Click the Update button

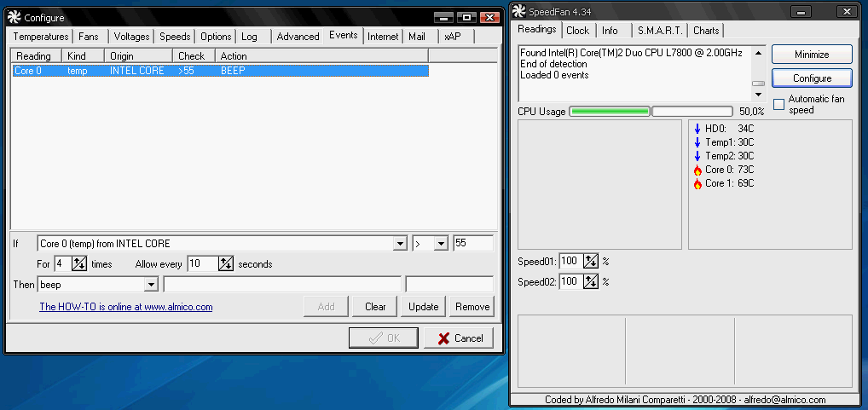424,307
